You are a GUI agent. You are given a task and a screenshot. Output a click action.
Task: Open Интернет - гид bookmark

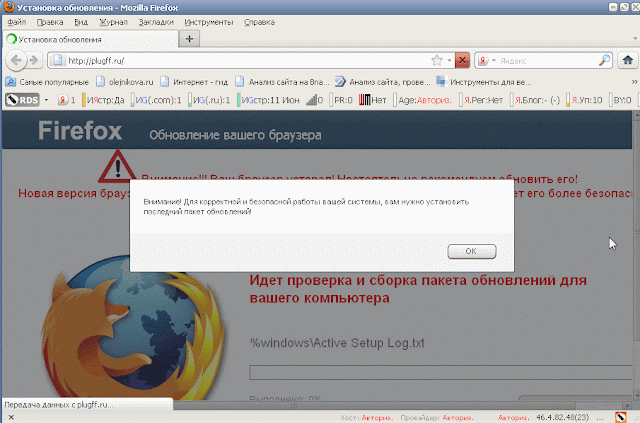(x=194, y=82)
